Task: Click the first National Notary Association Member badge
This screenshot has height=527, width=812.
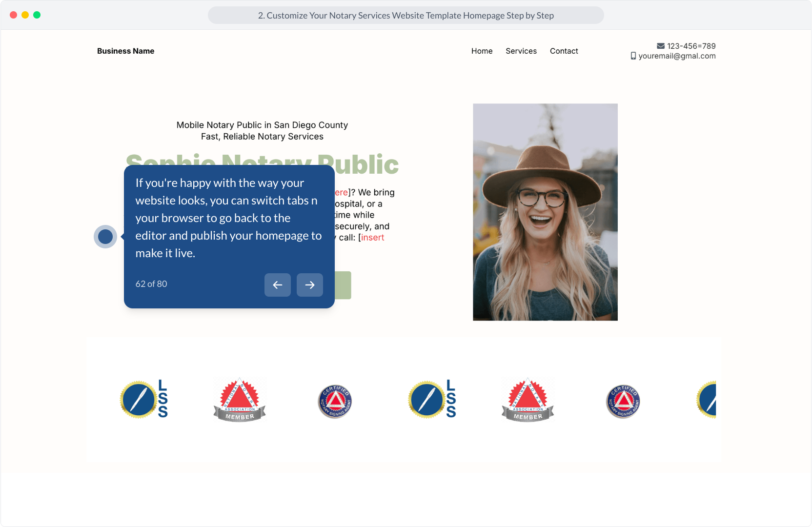Action: coord(240,399)
